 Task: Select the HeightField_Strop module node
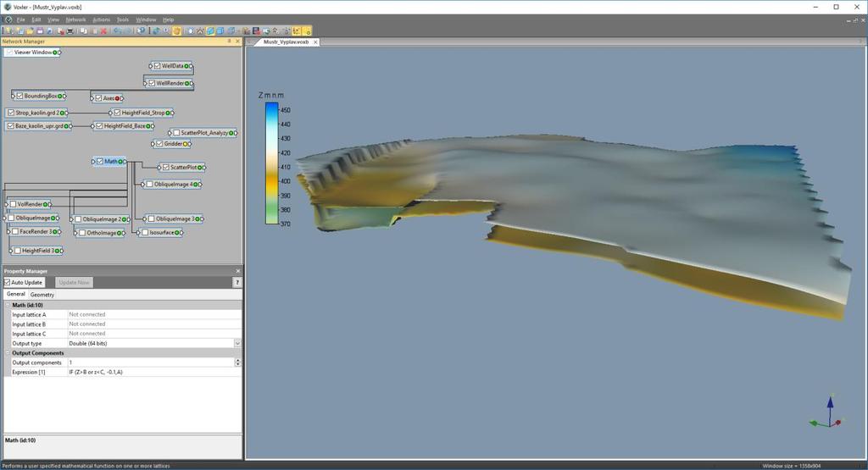click(x=142, y=113)
